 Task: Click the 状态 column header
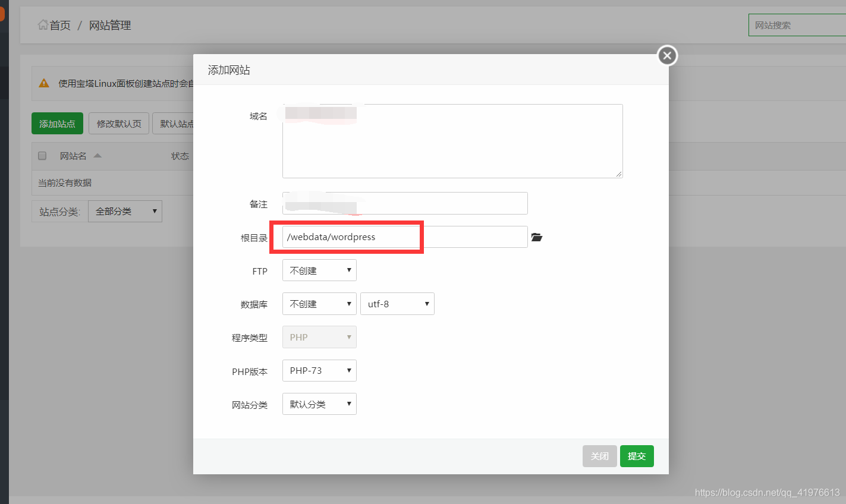point(180,156)
